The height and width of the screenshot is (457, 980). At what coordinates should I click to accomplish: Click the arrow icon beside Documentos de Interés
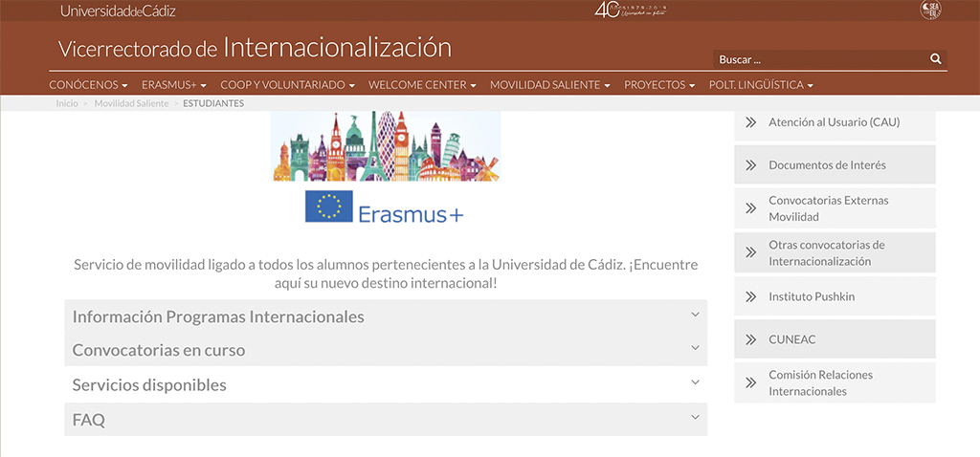pos(750,165)
